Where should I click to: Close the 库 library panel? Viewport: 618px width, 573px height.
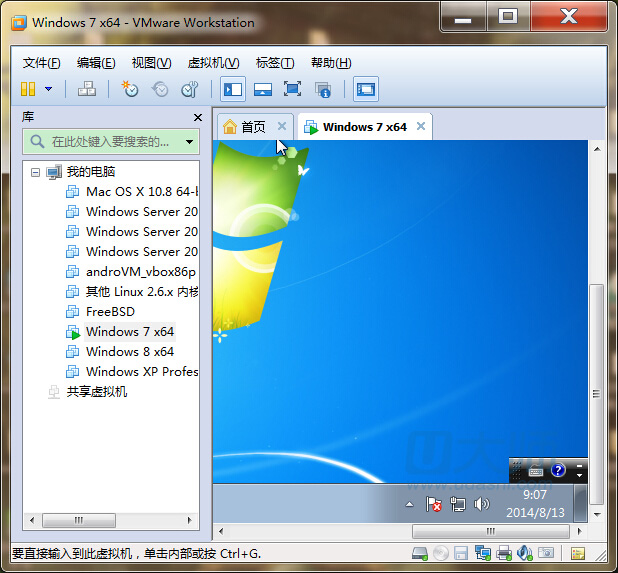pos(198,117)
